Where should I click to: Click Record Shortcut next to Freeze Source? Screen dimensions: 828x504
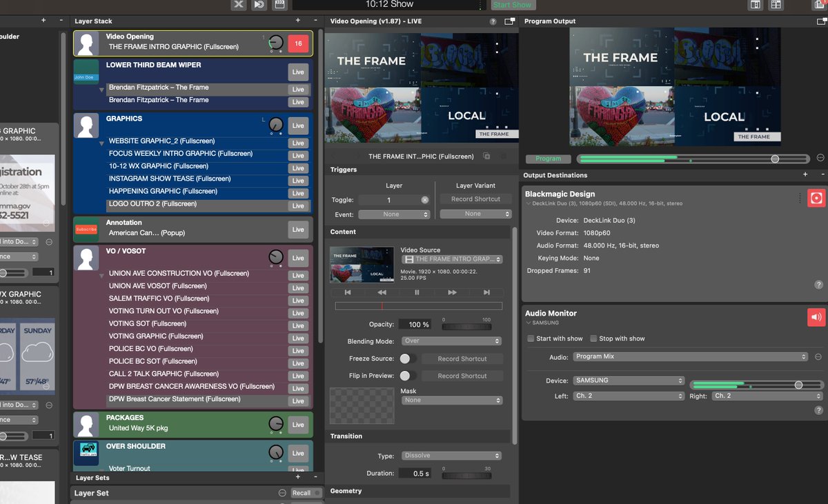462,359
